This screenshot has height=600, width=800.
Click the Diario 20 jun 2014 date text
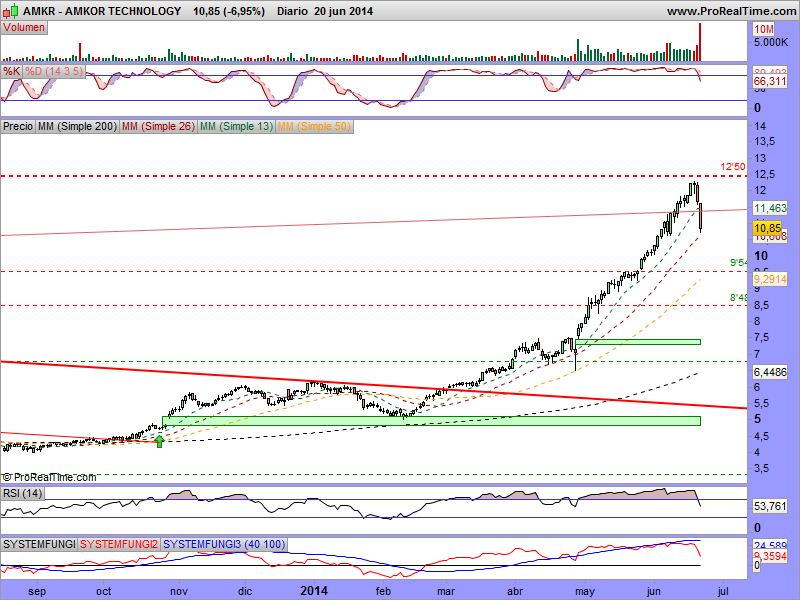325,11
